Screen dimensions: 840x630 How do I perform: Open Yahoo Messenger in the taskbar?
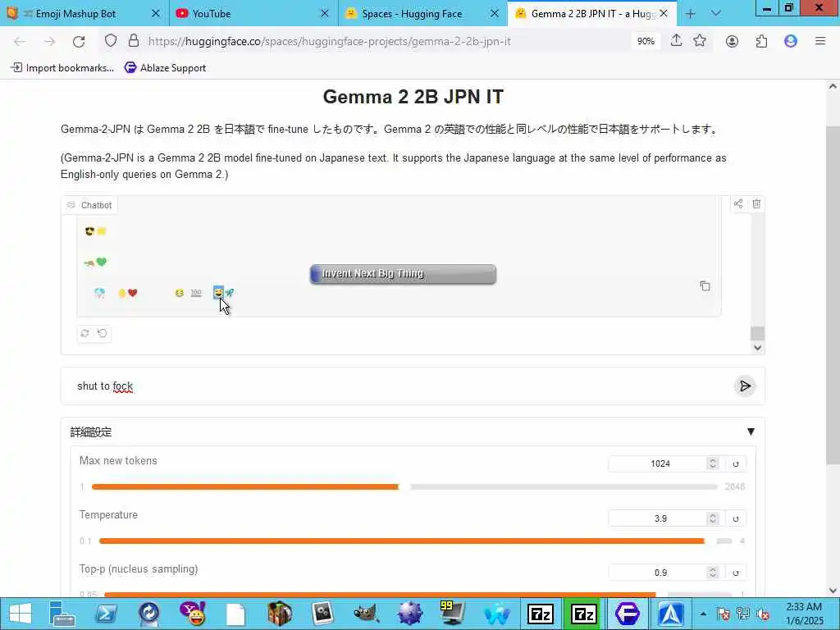pyautogui.click(x=192, y=614)
